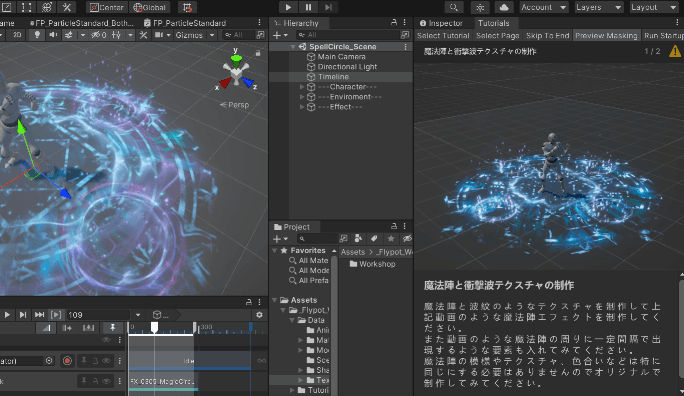Viewport: 684px width, 396px height.
Task: Click Timeline play button
Action: pos(7,314)
